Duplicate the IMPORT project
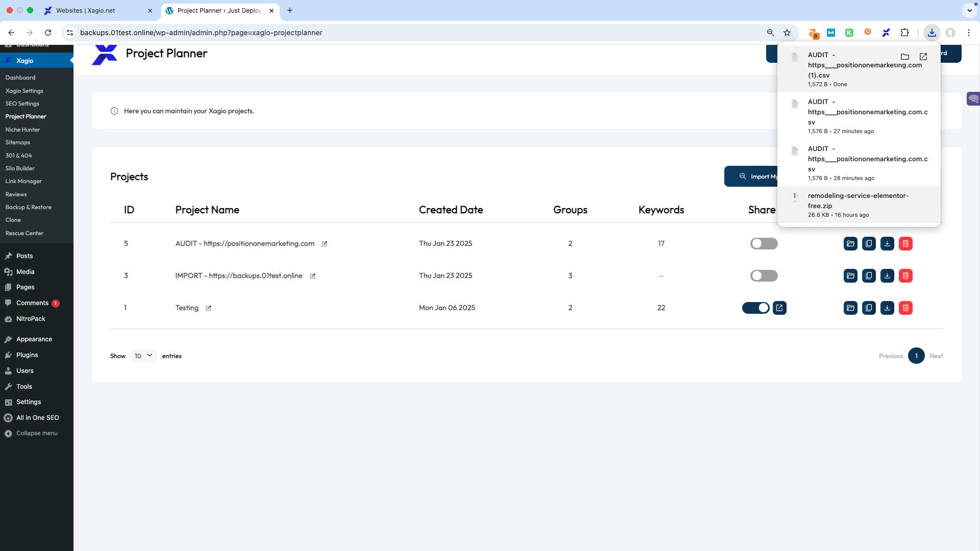Image resolution: width=980 pixels, height=551 pixels. [x=869, y=275]
